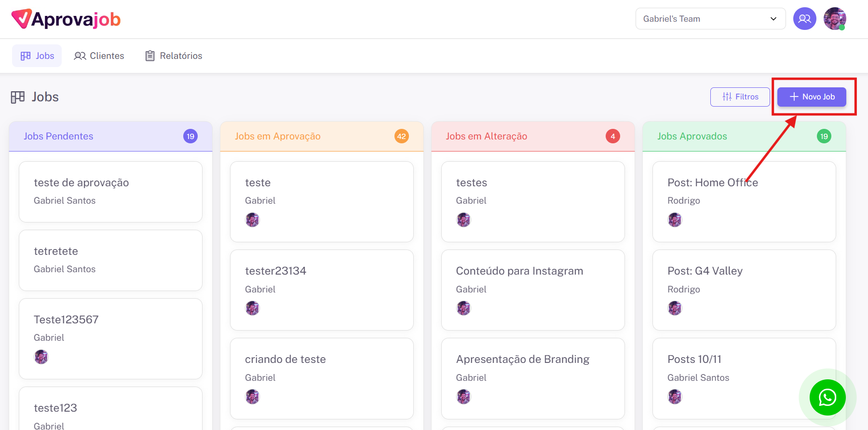Click the Jobs em Aprovação column header
This screenshot has height=430, width=868.
[x=278, y=137]
